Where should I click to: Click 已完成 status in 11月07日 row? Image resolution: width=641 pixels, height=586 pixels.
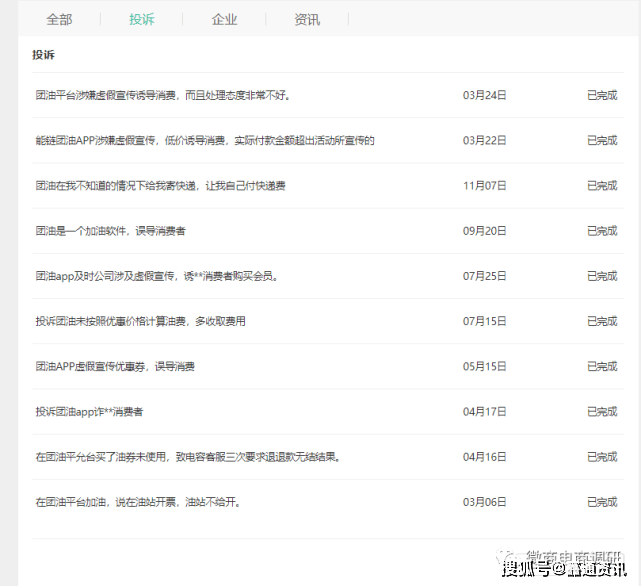(x=602, y=186)
